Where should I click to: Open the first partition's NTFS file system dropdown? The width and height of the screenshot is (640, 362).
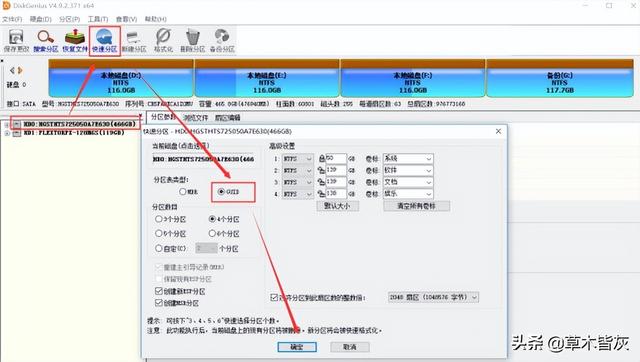(298, 158)
